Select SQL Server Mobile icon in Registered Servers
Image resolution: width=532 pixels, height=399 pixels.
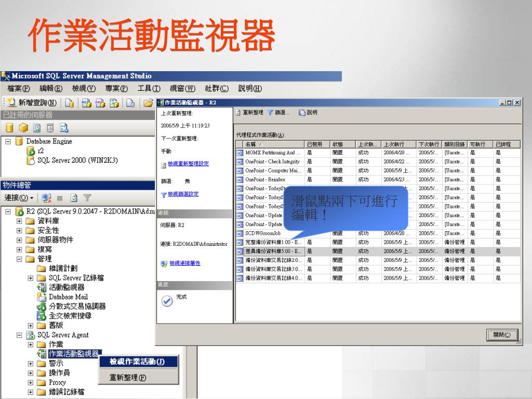(50, 128)
